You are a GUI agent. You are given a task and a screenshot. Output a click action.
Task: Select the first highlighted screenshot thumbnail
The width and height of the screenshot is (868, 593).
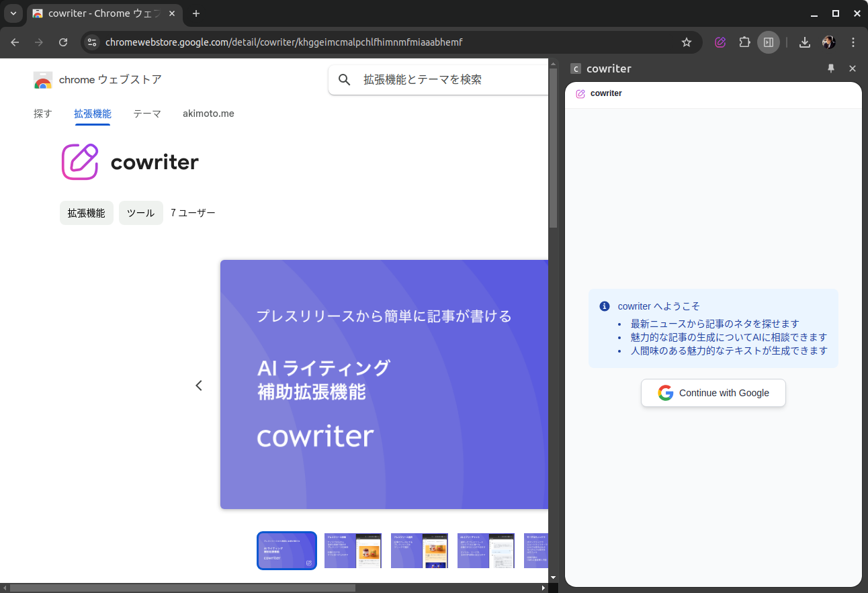pyautogui.click(x=287, y=551)
